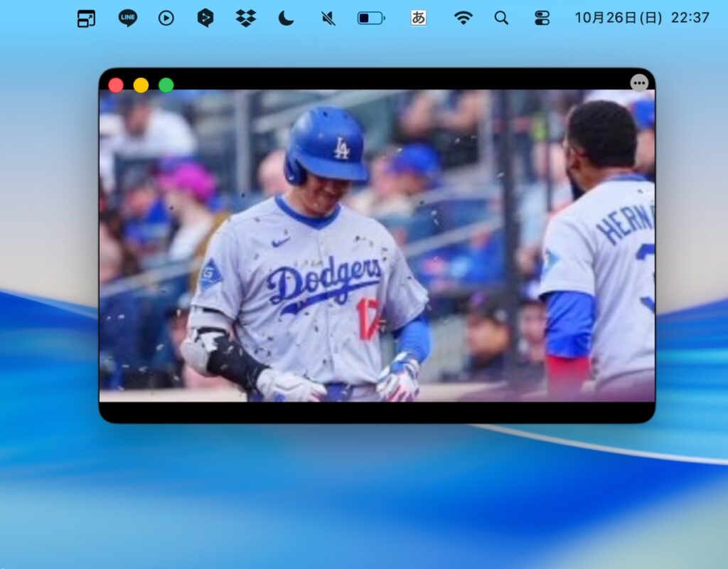Toggle Focus mode moon icon

click(286, 18)
